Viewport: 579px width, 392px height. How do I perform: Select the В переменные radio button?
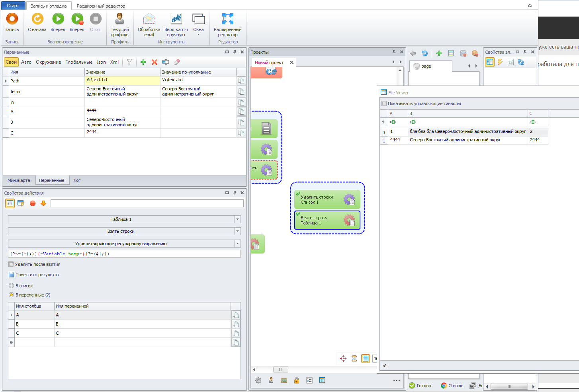[x=11, y=295]
